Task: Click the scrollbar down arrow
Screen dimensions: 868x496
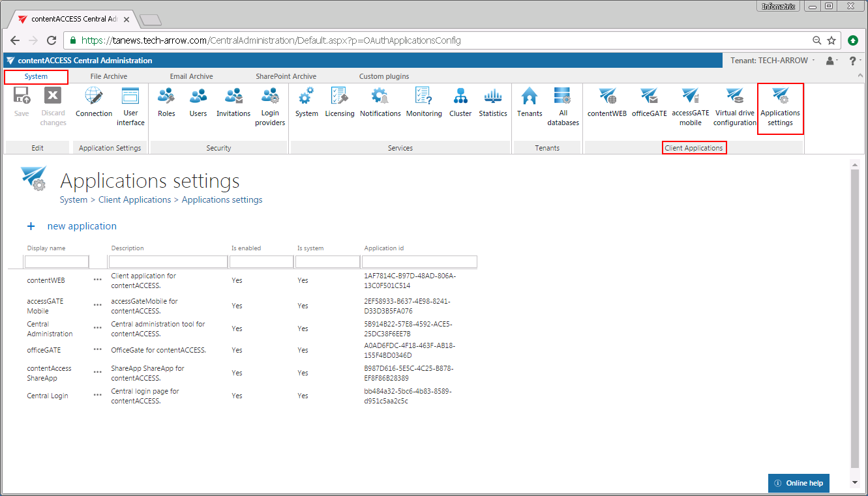Action: pos(855,483)
